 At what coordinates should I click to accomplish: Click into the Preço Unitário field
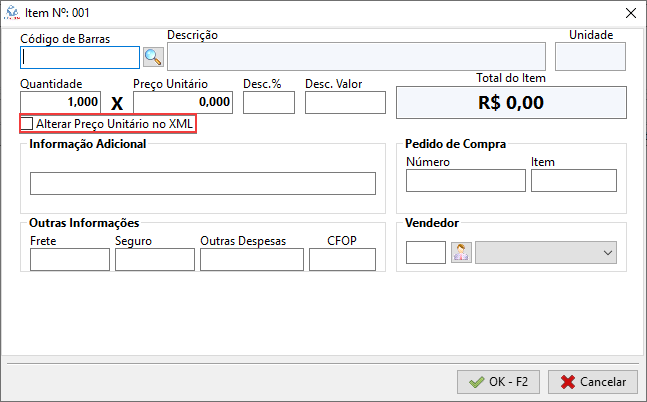coord(183,102)
